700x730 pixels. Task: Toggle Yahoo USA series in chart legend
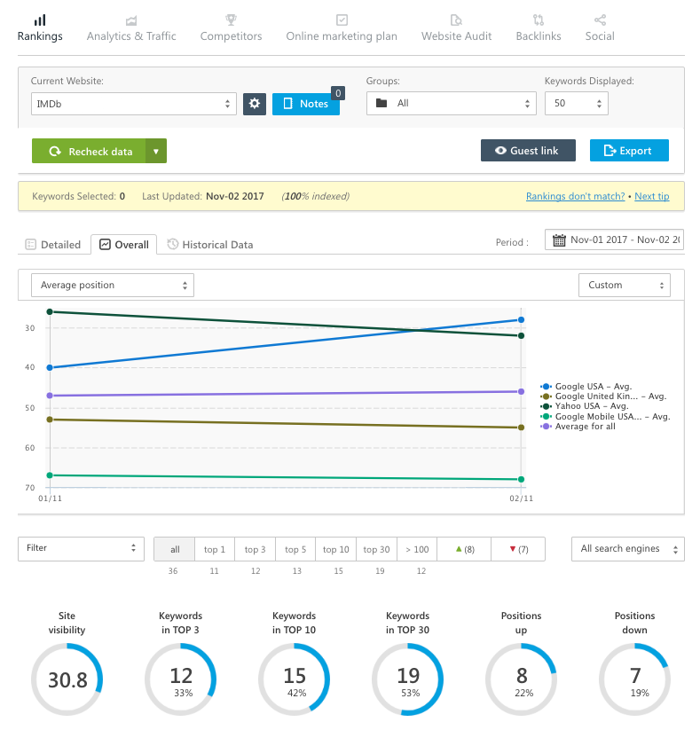pos(591,406)
